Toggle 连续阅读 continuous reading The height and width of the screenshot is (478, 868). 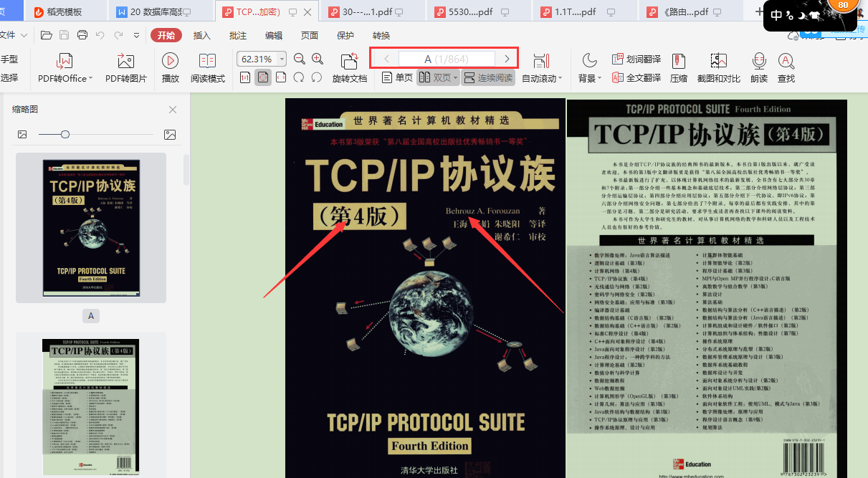point(488,77)
